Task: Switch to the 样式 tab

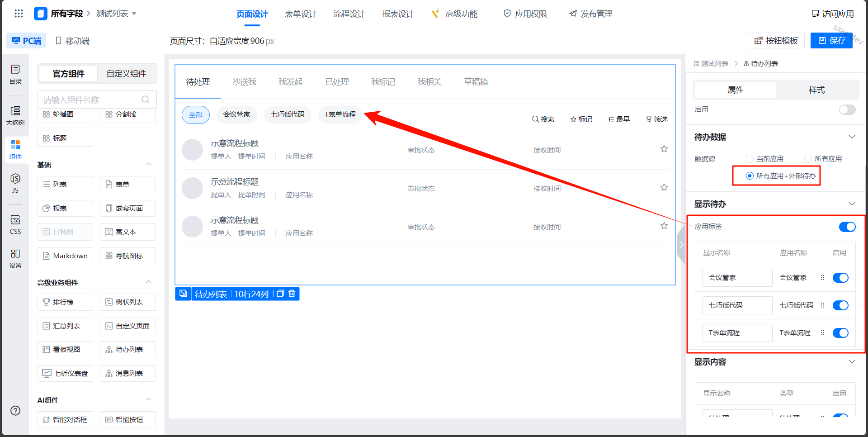Action: point(816,90)
